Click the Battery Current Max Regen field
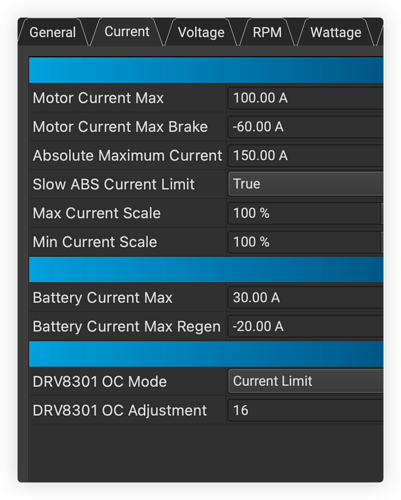This screenshot has height=500, width=401. pyautogui.click(x=306, y=326)
